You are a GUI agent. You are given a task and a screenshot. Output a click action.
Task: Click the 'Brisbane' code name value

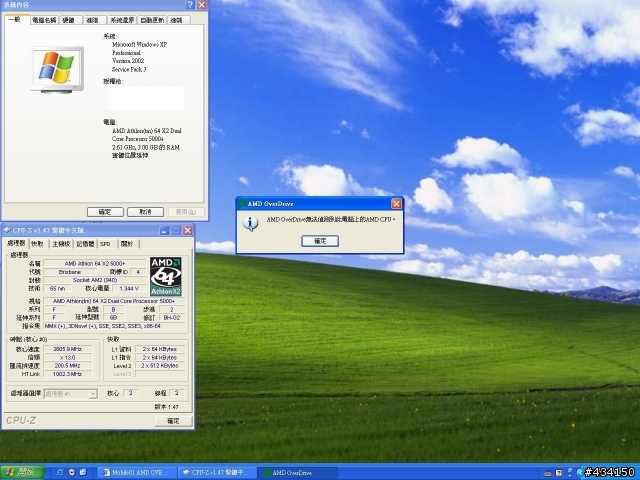pyautogui.click(x=70, y=272)
